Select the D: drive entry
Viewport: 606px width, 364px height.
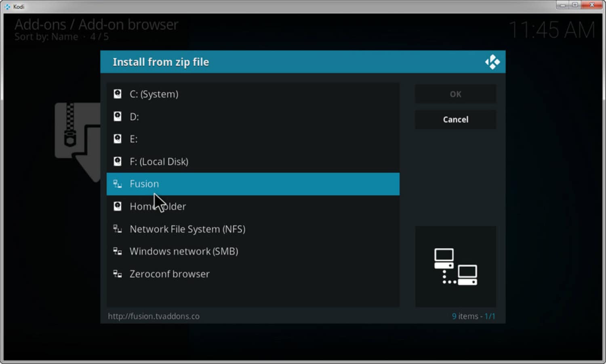(x=253, y=117)
